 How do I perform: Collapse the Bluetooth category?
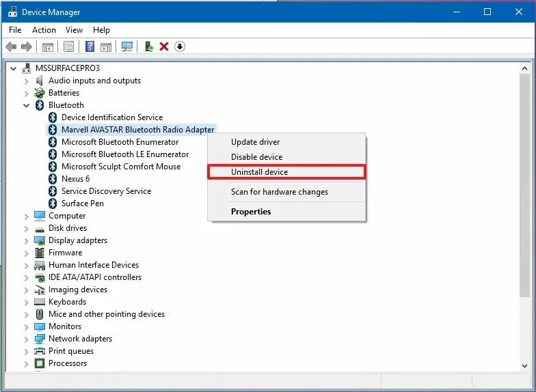[26, 105]
